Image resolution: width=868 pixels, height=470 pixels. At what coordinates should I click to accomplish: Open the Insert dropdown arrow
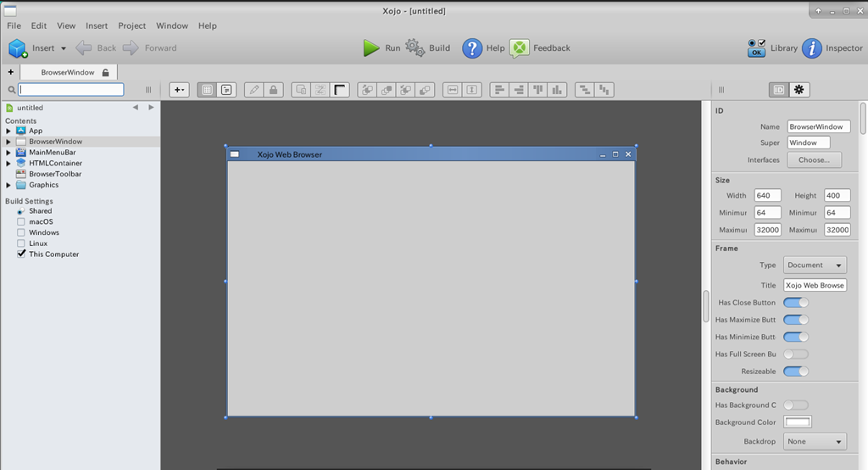click(x=63, y=48)
